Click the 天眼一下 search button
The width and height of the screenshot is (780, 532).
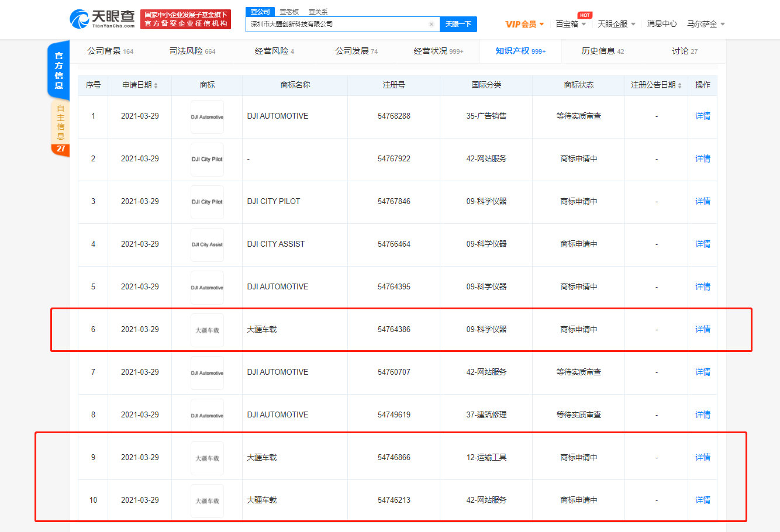[x=458, y=24]
